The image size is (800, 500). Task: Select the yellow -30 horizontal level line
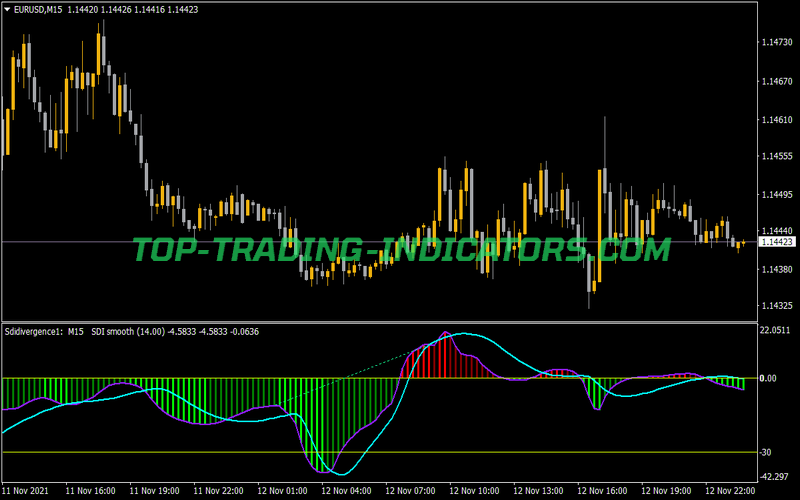tap(380, 453)
